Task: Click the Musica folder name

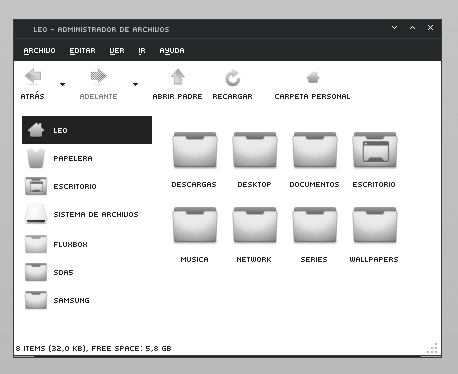Action: pyautogui.click(x=194, y=259)
